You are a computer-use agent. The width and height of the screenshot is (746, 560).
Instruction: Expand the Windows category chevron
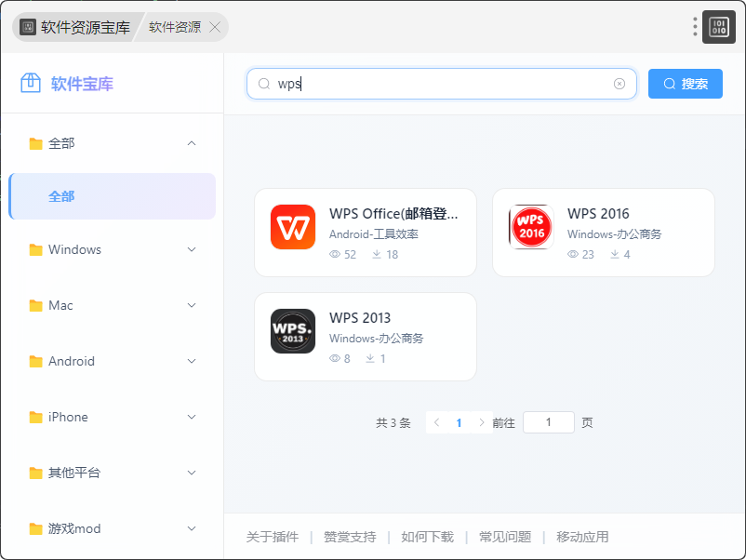click(x=192, y=249)
